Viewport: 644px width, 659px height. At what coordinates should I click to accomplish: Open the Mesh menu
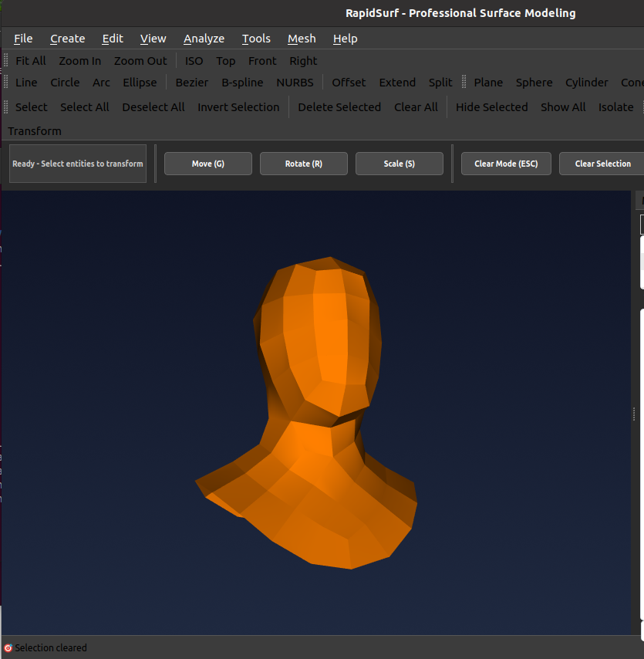click(x=302, y=38)
